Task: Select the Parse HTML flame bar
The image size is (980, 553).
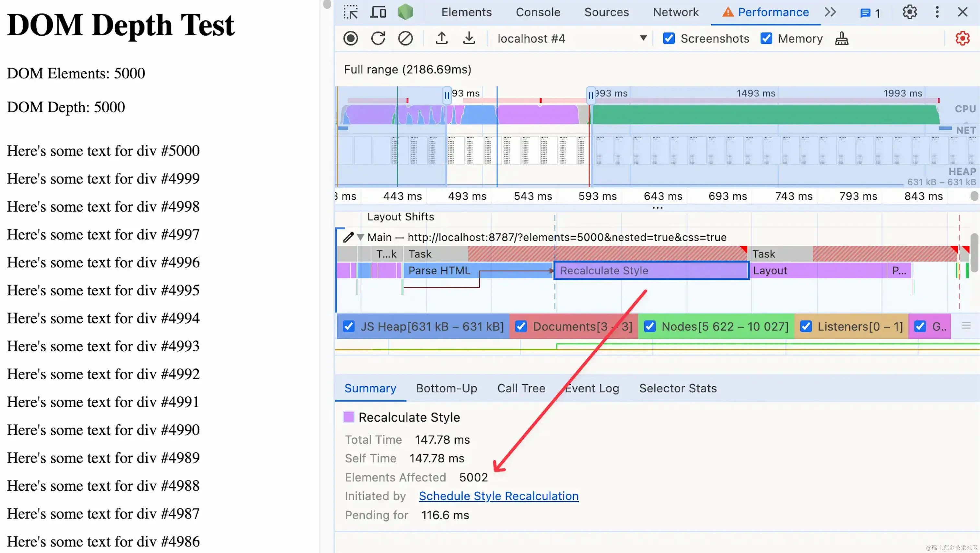Action: pyautogui.click(x=439, y=271)
